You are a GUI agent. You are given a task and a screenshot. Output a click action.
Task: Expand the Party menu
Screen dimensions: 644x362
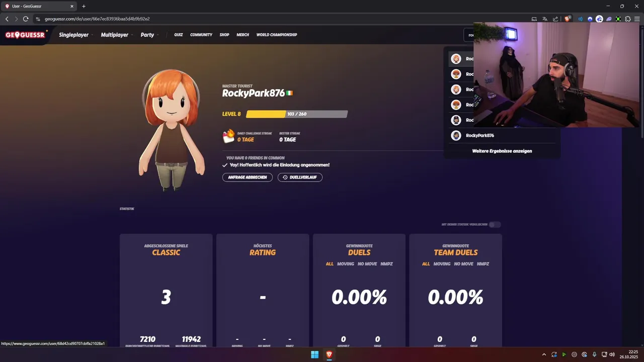tap(149, 35)
